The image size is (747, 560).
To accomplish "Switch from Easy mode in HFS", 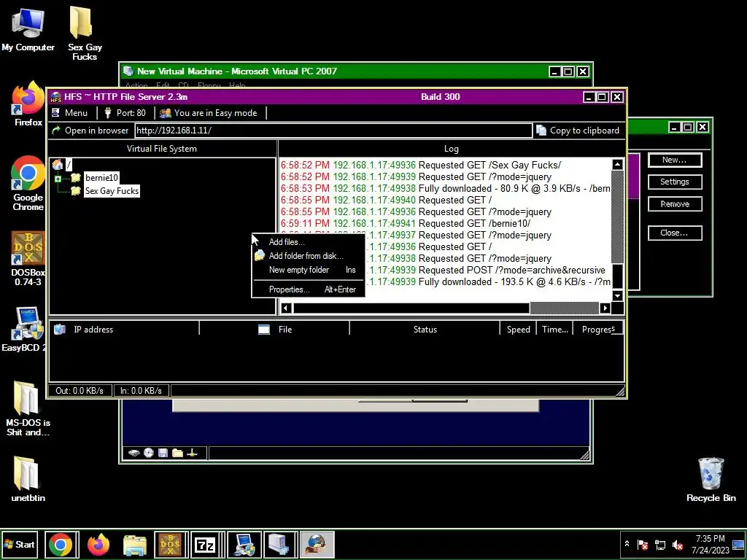I will coord(208,113).
